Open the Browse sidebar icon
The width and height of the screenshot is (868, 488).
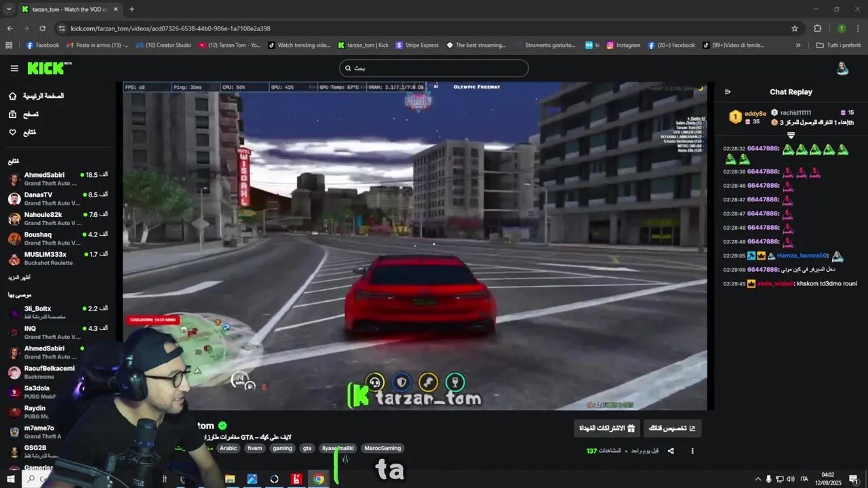13,115
